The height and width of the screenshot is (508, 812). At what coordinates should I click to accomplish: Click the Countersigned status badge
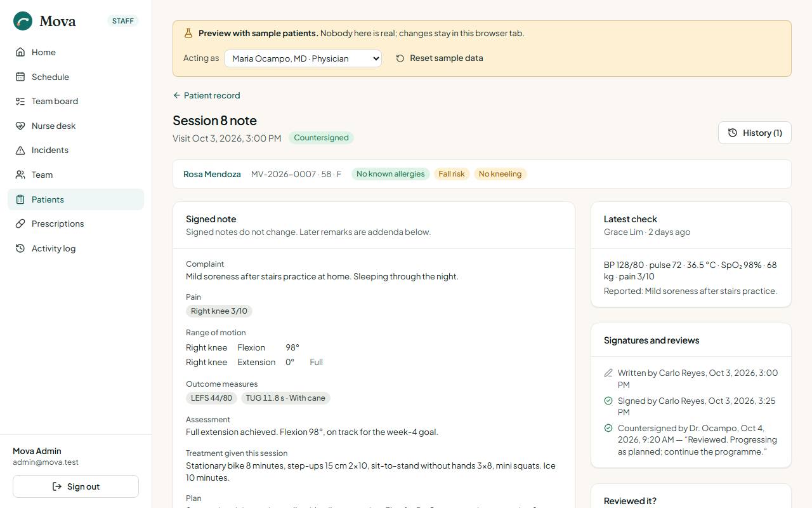tap(321, 138)
